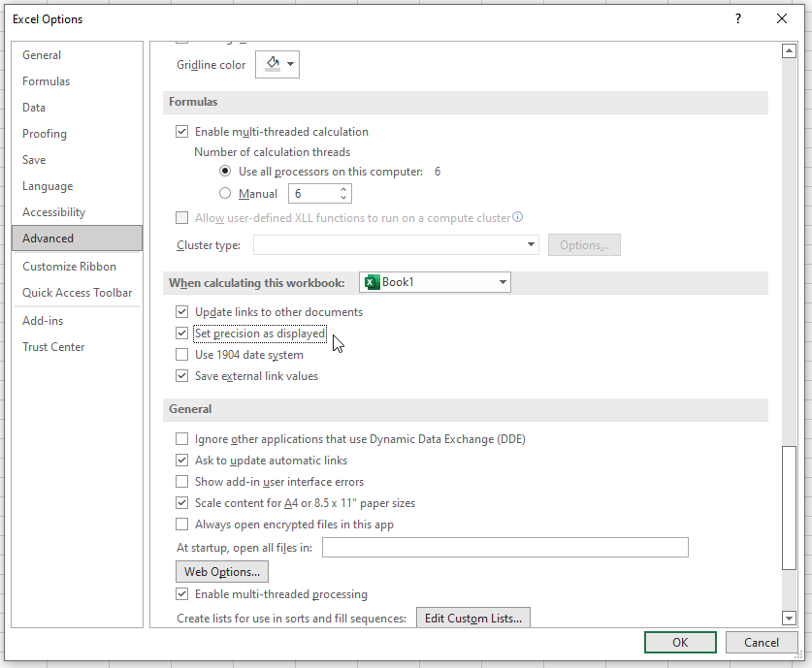This screenshot has height=668, width=812.
Task: Switch to the General category
Action: coord(78,55)
